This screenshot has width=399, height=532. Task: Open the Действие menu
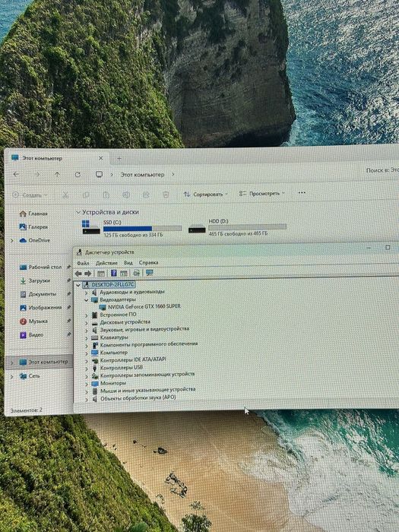[106, 263]
